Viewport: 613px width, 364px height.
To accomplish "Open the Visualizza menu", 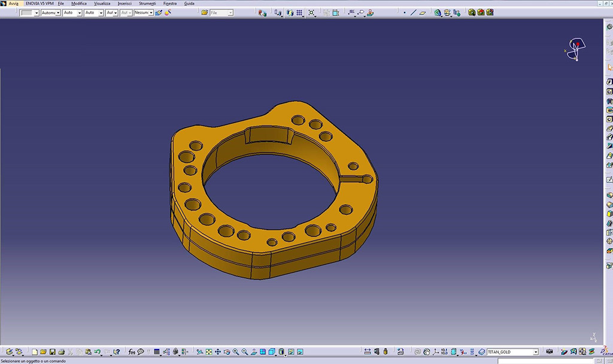I will point(102,3).
